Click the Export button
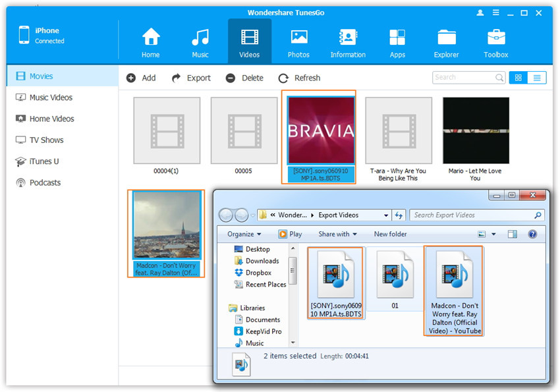Viewport: 560px width, 392px height. (x=192, y=78)
